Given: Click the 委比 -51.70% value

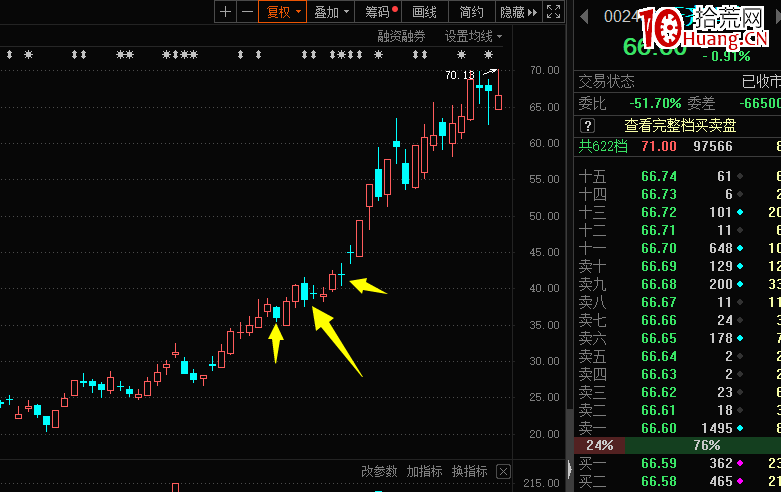Looking at the screenshot, I should 655,103.
